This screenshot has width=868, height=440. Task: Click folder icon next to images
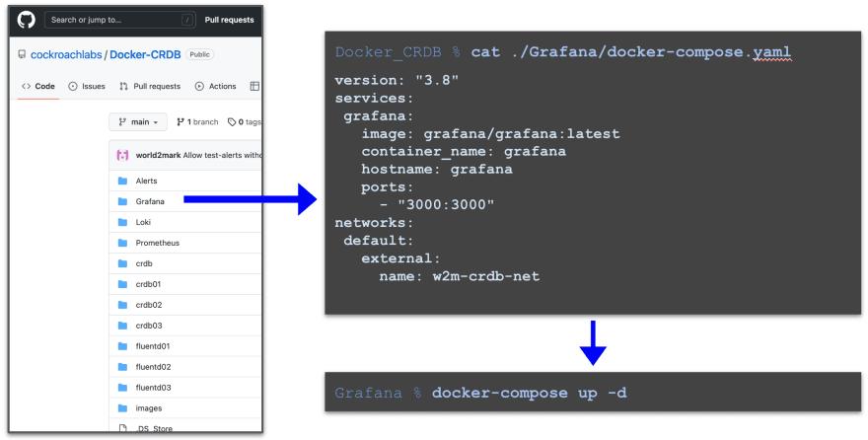click(122, 408)
